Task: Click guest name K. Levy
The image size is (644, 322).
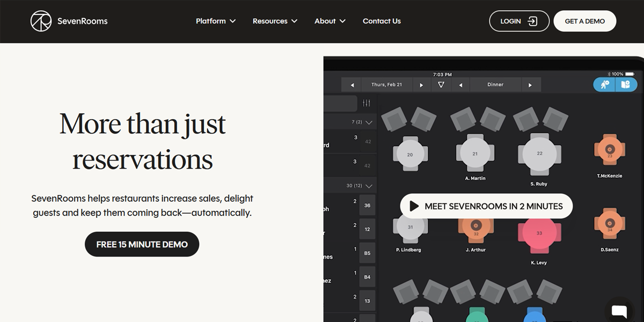Action: pos(538,263)
